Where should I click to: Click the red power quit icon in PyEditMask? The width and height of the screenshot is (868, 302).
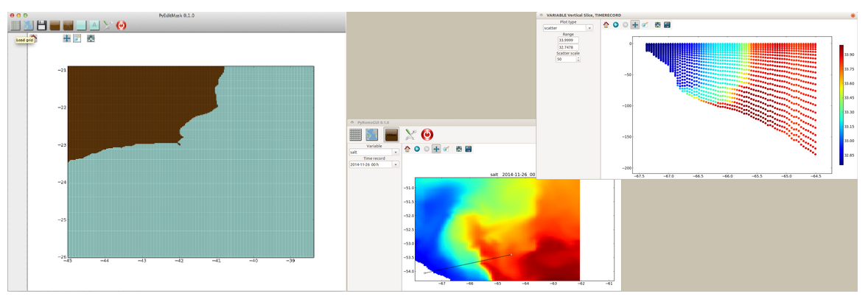click(x=122, y=25)
